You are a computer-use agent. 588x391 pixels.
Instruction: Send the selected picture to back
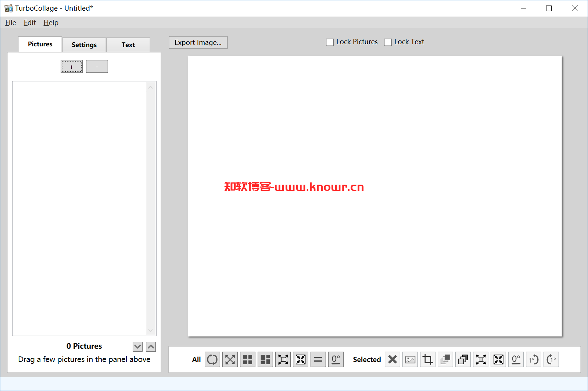click(x=463, y=359)
